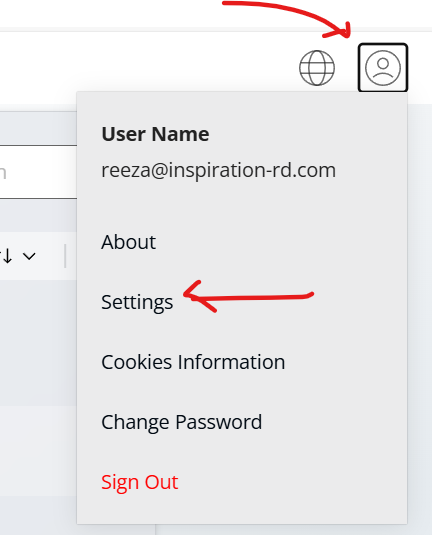The image size is (432, 535).
Task: Click the empty top bar left of the globe
Action: point(147,68)
